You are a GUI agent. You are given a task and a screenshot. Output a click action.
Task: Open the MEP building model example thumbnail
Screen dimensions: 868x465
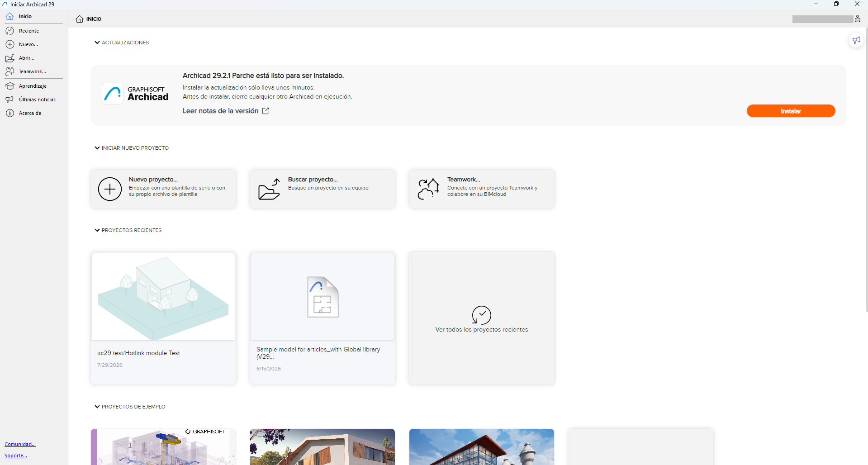click(x=163, y=447)
